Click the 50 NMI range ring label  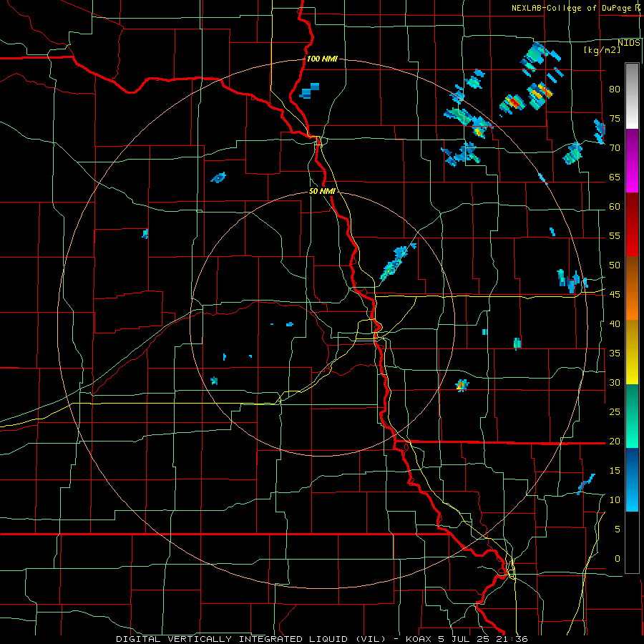click(323, 191)
